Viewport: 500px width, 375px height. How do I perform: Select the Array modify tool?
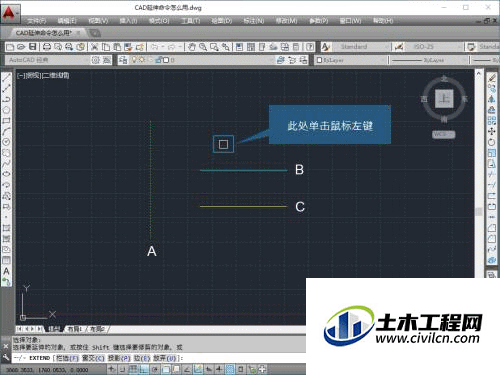(x=492, y=121)
